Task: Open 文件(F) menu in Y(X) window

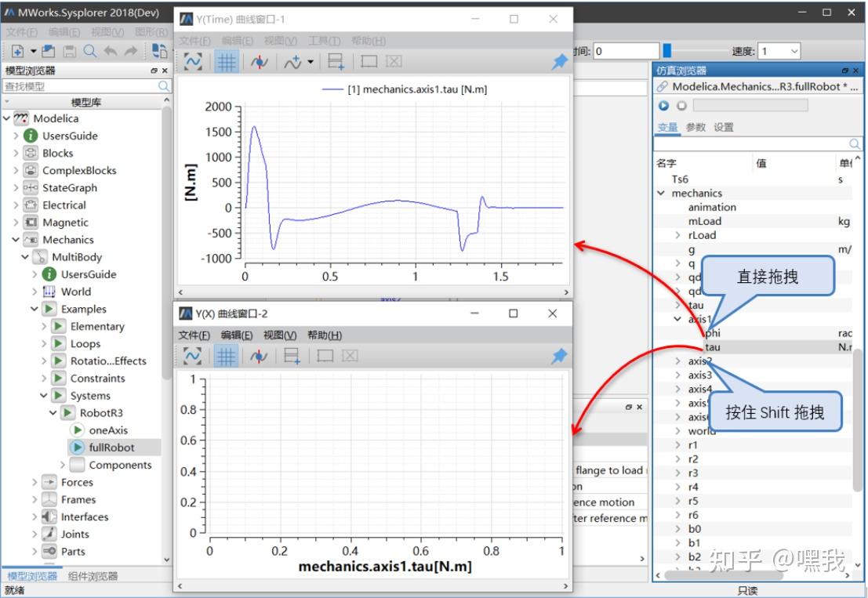Action: pyautogui.click(x=194, y=335)
